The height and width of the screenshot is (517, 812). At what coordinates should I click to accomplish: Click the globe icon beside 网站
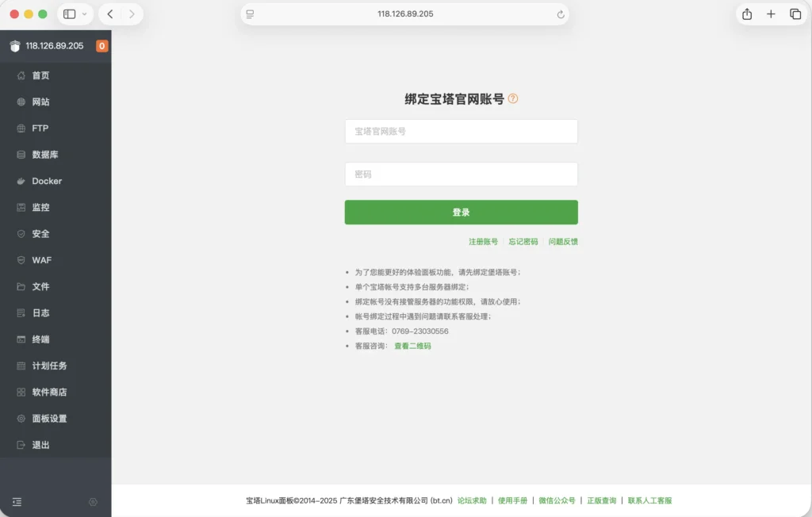(21, 102)
